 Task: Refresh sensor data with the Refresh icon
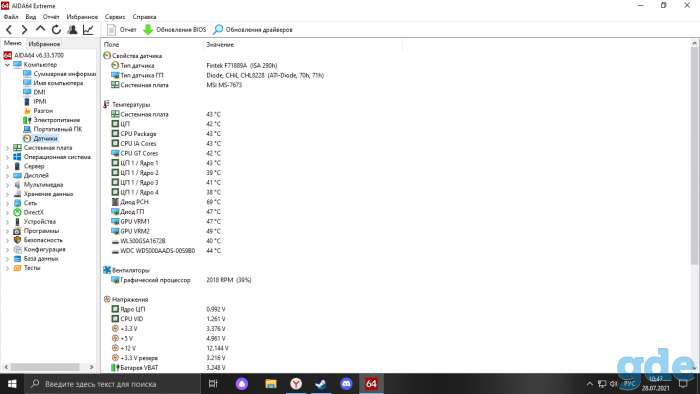(x=56, y=30)
